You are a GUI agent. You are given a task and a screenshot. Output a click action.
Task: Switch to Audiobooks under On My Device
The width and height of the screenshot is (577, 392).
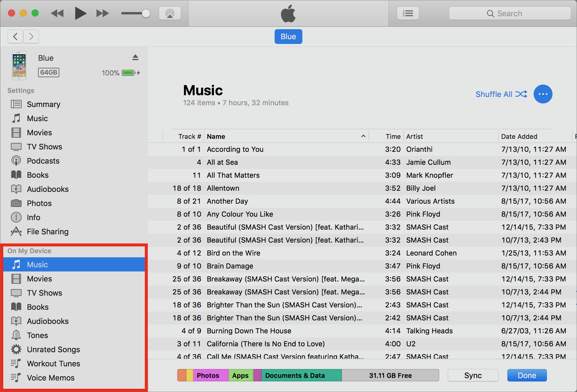pyautogui.click(x=47, y=321)
